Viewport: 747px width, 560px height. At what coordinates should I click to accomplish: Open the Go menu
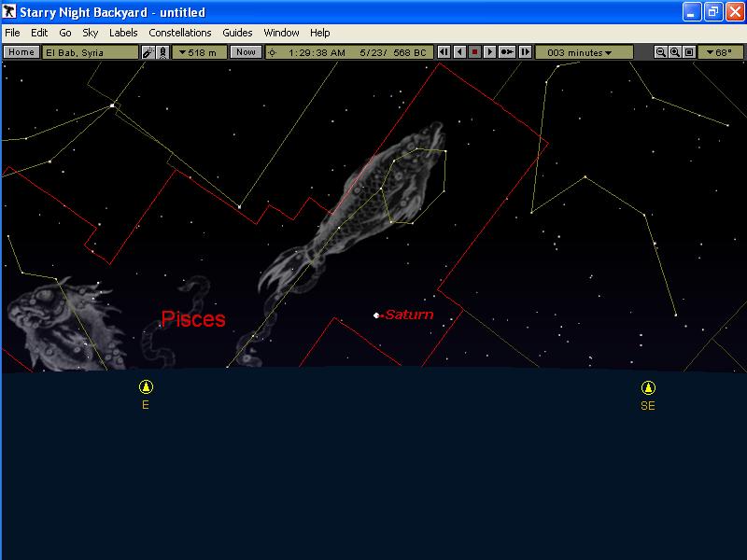[x=65, y=33]
